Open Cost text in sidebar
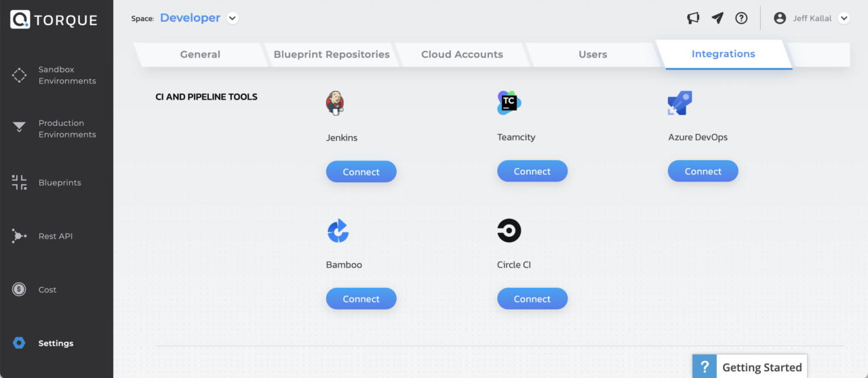This screenshot has width=868, height=378. pyautogui.click(x=47, y=290)
